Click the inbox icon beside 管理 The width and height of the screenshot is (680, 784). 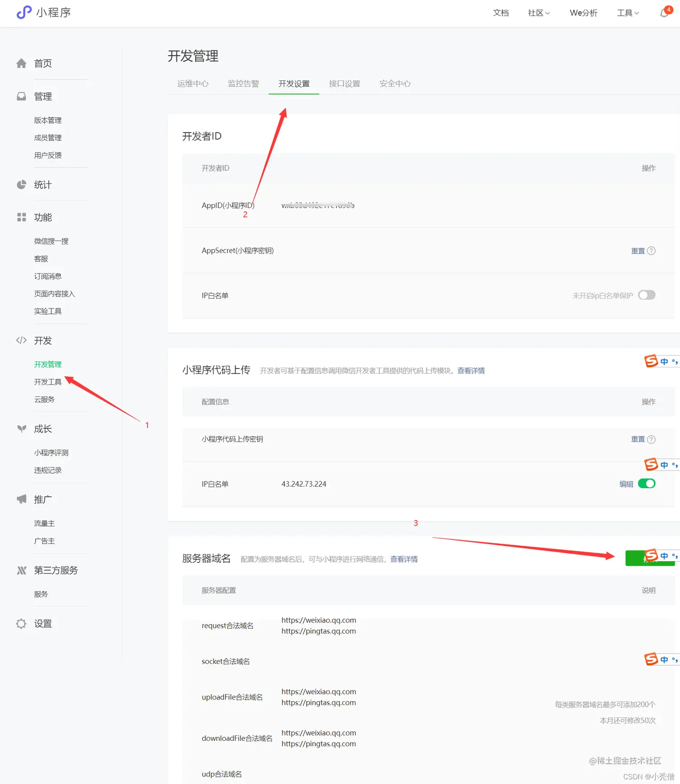click(x=21, y=96)
